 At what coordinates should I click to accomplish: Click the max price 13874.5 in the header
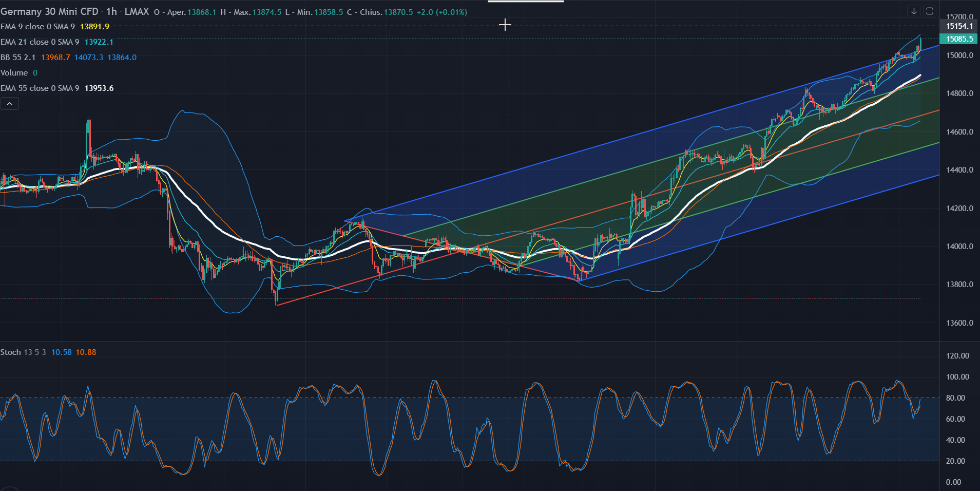(267, 12)
